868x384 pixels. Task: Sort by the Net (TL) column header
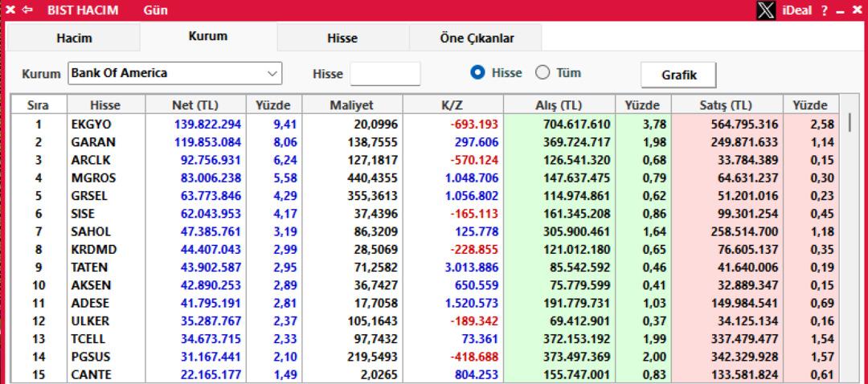pyautogui.click(x=195, y=105)
